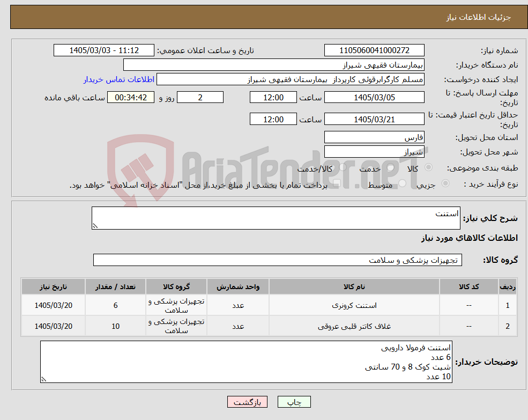The height and width of the screenshot is (420, 528).
Task: Select the کالا radio button
Action: point(429,167)
